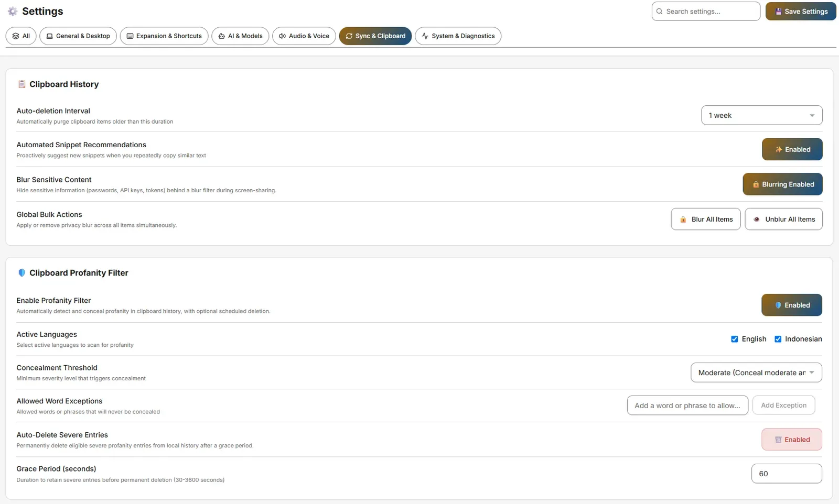This screenshot has width=839, height=504.
Task: Show the Audio & Voice tab
Action: pyautogui.click(x=304, y=36)
